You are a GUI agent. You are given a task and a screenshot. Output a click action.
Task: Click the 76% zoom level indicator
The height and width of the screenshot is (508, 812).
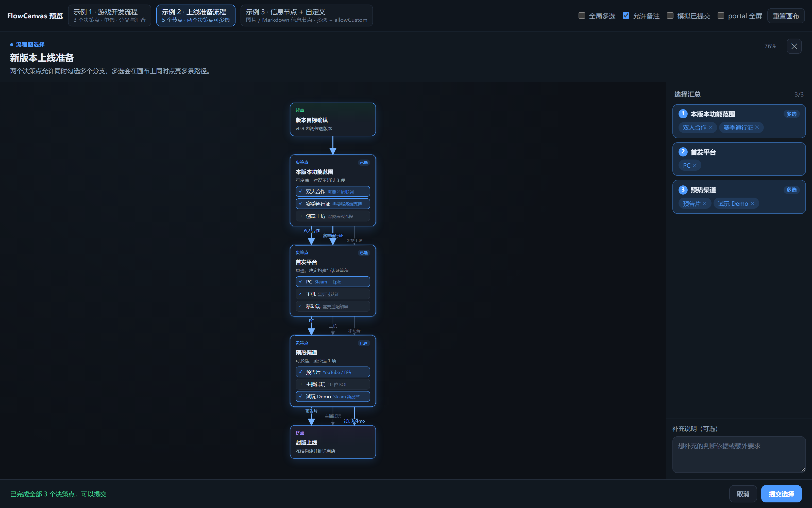pyautogui.click(x=770, y=46)
